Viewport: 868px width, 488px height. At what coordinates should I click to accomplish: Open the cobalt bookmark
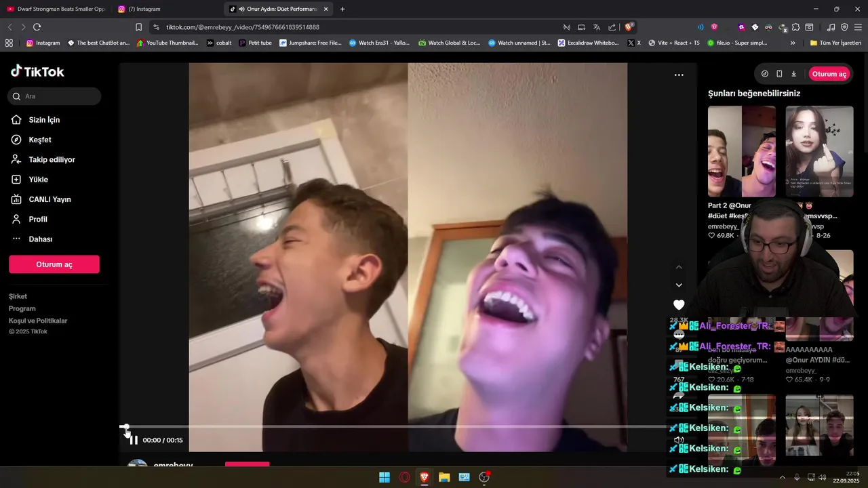pyautogui.click(x=219, y=43)
